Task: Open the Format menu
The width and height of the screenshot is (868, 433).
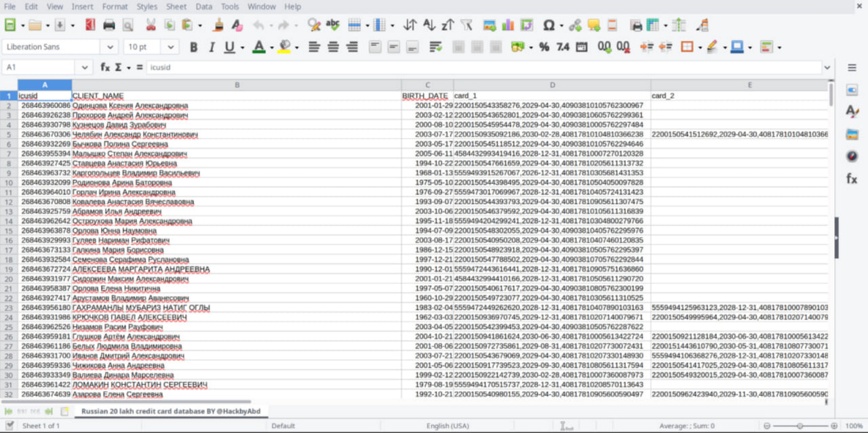Action: click(x=115, y=6)
